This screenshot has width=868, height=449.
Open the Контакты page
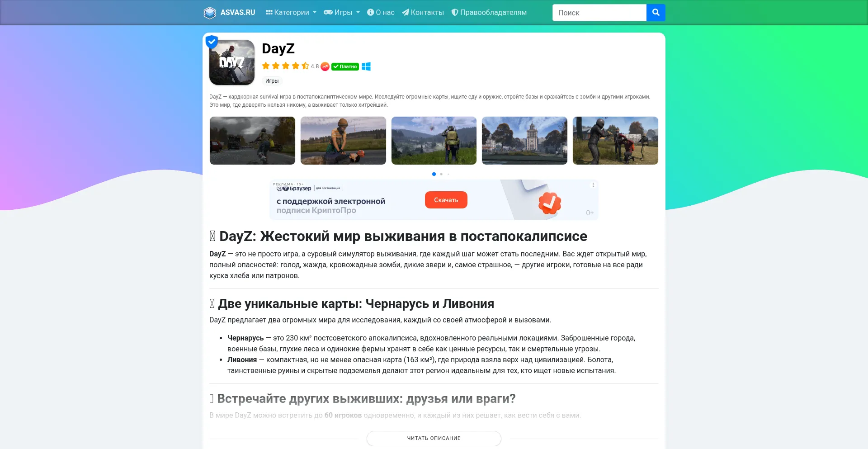(423, 13)
